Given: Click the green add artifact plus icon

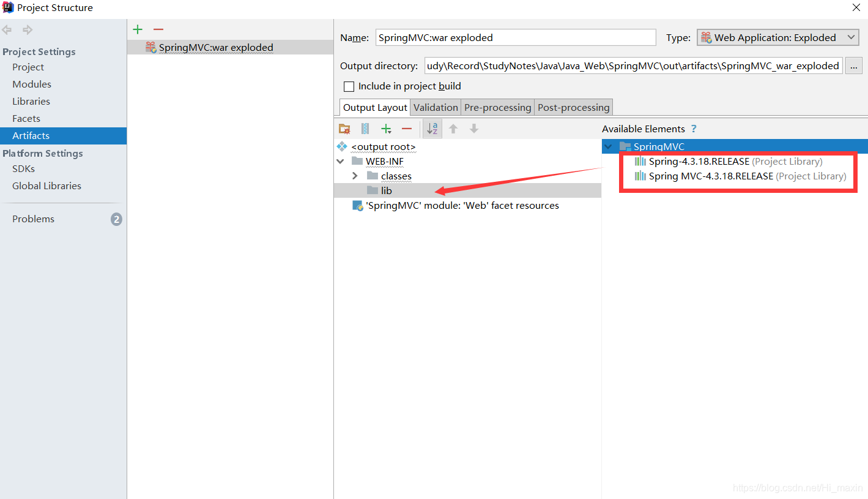Looking at the screenshot, I should click(x=138, y=29).
